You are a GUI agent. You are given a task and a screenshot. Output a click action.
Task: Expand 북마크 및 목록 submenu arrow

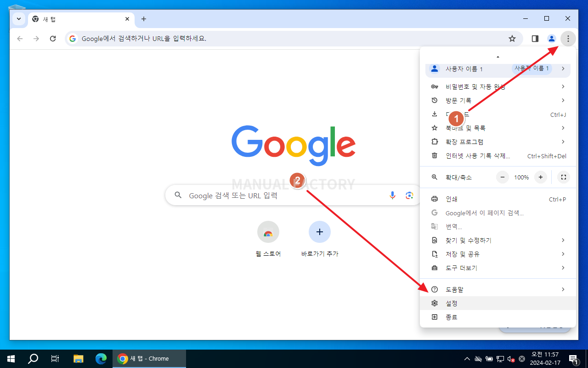point(563,128)
